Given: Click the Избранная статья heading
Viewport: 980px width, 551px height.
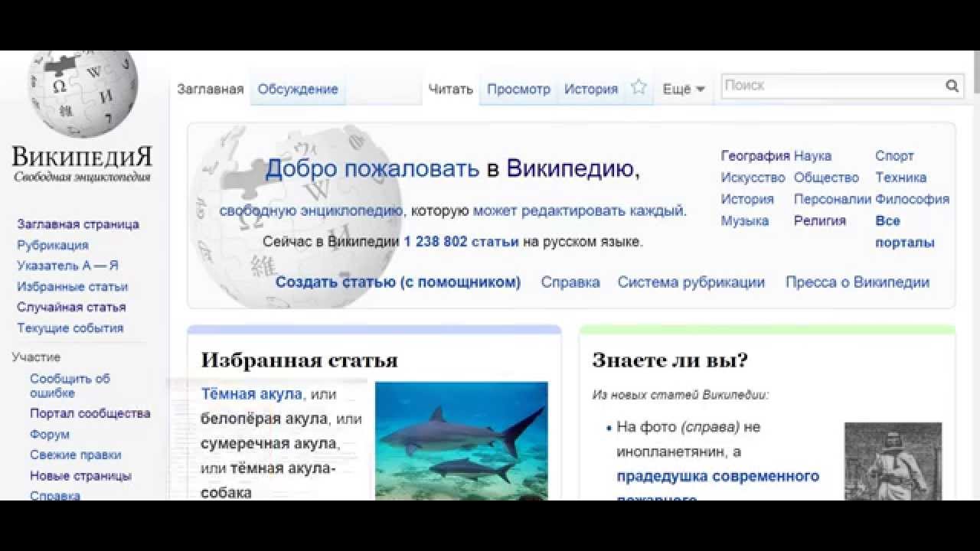Looking at the screenshot, I should point(299,360).
